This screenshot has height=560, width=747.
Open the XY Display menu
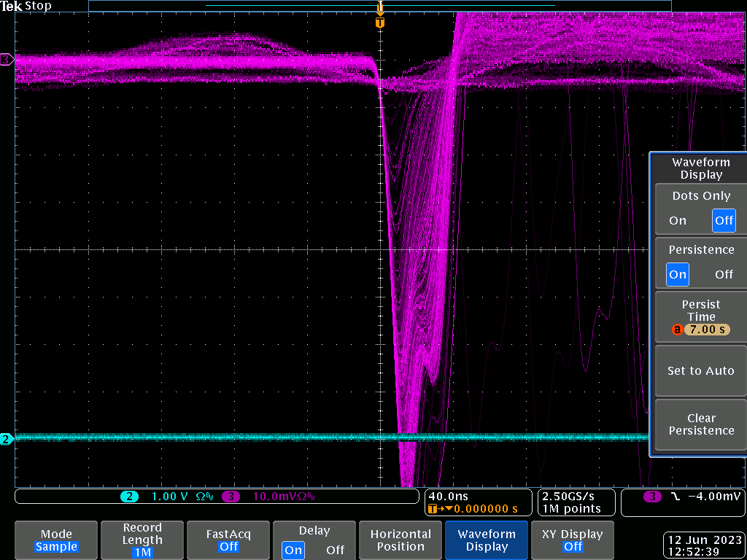tap(573, 540)
